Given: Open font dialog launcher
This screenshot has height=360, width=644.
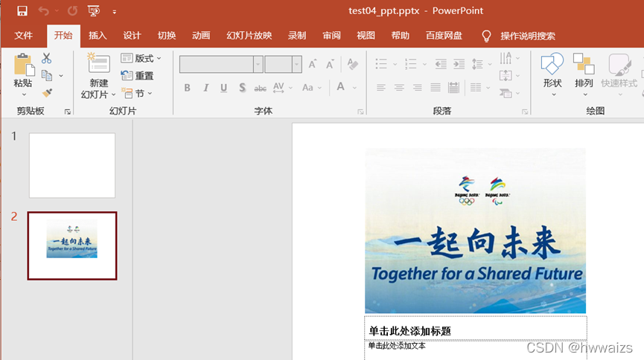Looking at the screenshot, I should (x=360, y=112).
